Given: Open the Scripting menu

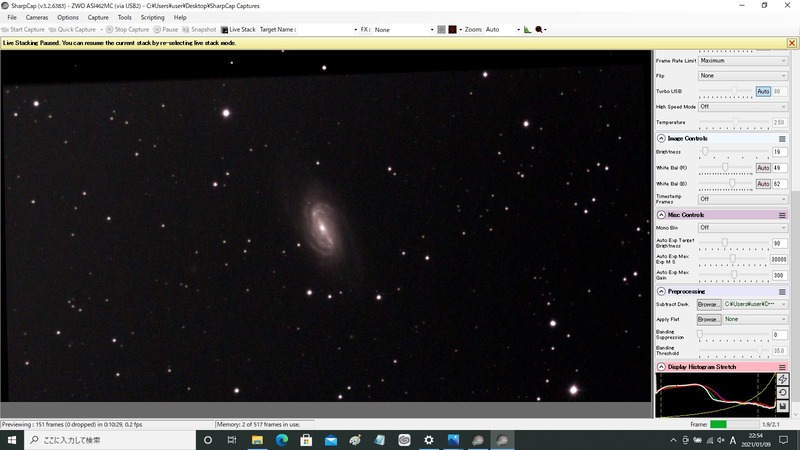Looking at the screenshot, I should (x=153, y=17).
